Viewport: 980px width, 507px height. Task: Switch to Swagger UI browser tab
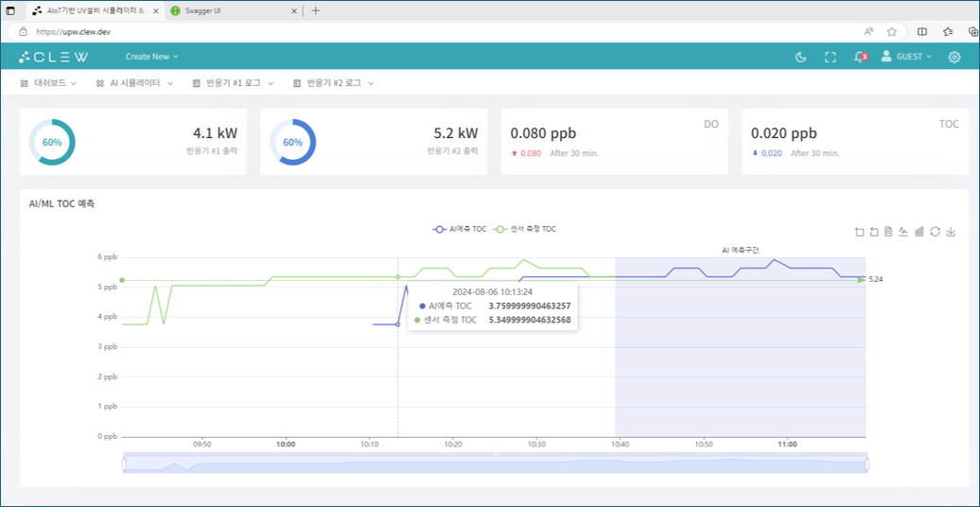coord(233,10)
